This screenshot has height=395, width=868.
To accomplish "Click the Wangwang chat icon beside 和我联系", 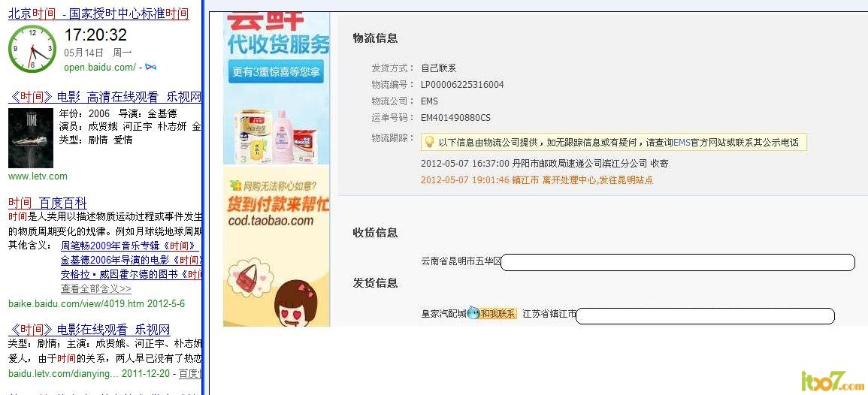I will point(473,314).
